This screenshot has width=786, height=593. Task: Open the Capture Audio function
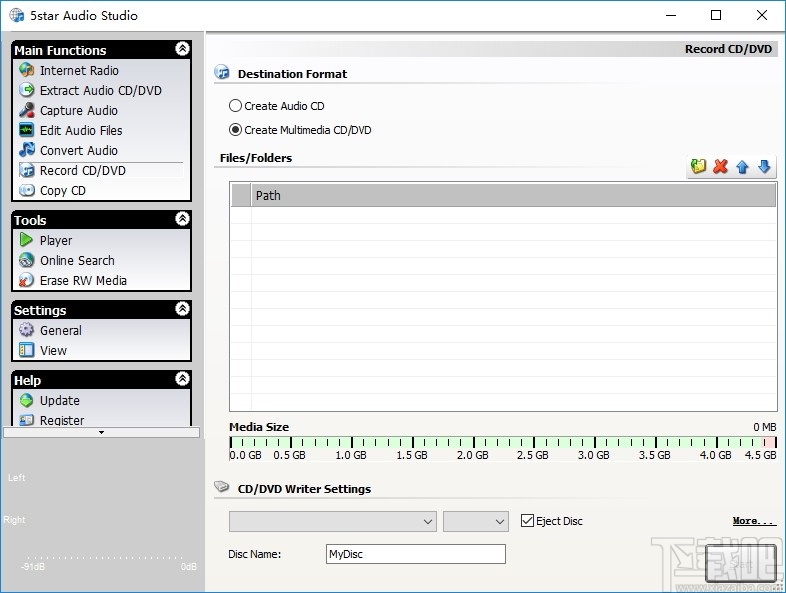79,110
